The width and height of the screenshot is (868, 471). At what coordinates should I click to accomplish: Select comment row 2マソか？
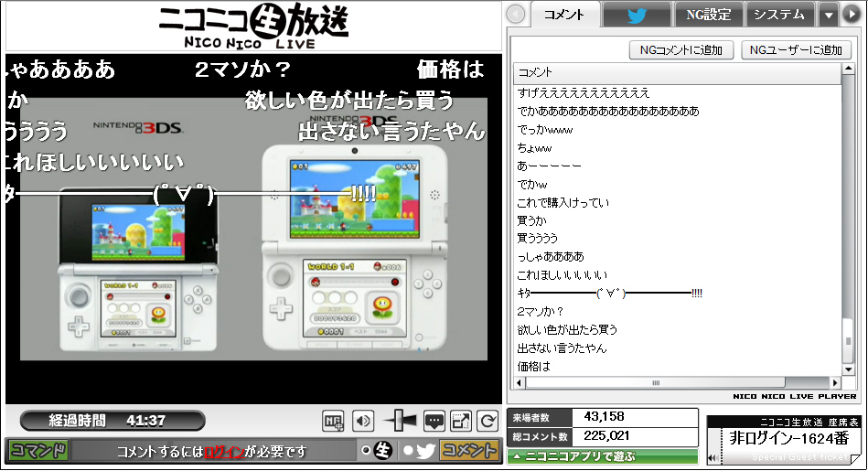[677, 311]
